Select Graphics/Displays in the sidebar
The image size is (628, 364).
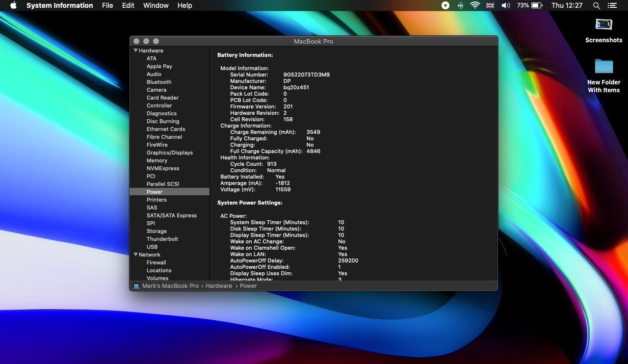[169, 153]
